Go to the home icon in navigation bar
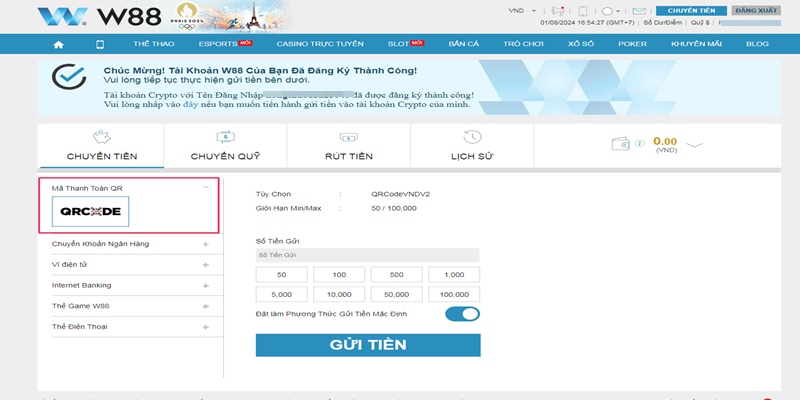Image resolution: width=800 pixels, height=400 pixels. tap(58, 44)
